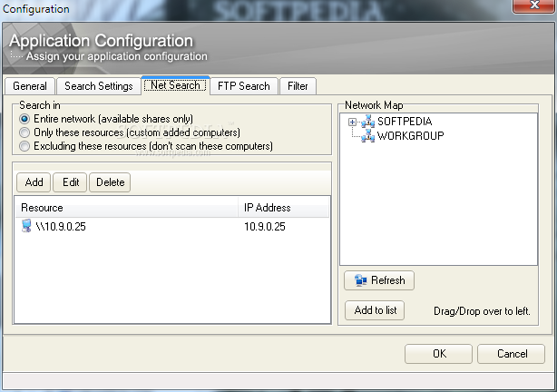Viewport: 557px width, 392px height.
Task: Confirm with the OK button
Action: click(439, 354)
